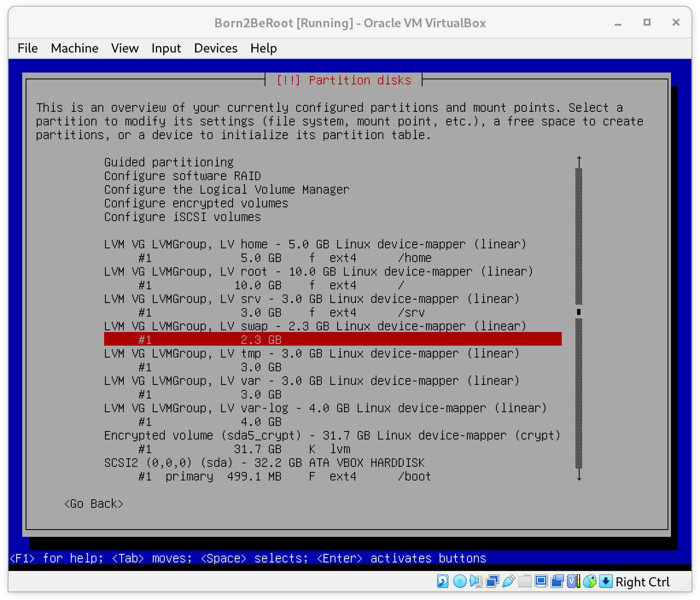Select the 31.7 GB lvm partition row

point(333,449)
